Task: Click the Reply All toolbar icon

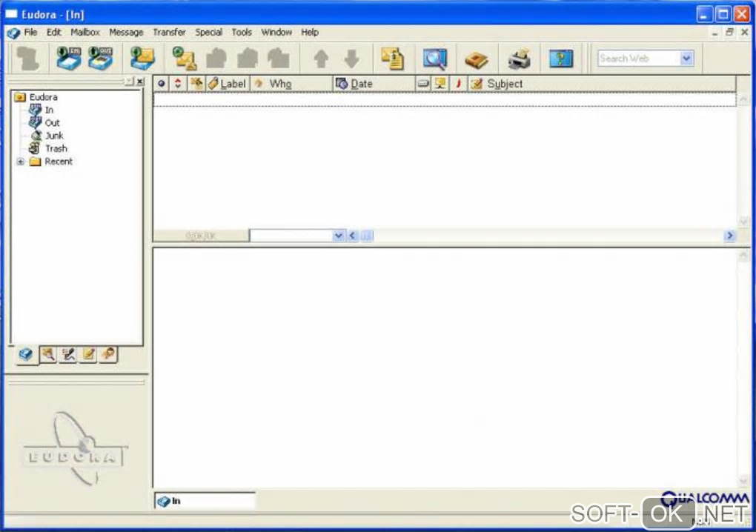Action: pyautogui.click(x=248, y=59)
